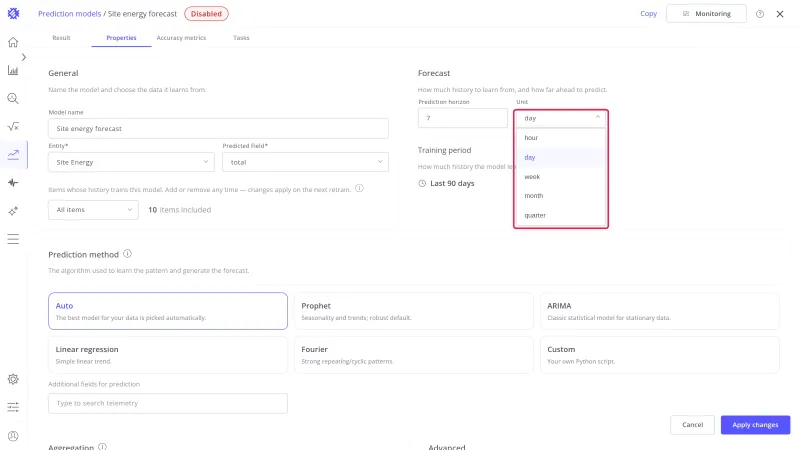Screen dimensions: 800x450
Task: Click the Disabled status badge
Action: pos(206,14)
